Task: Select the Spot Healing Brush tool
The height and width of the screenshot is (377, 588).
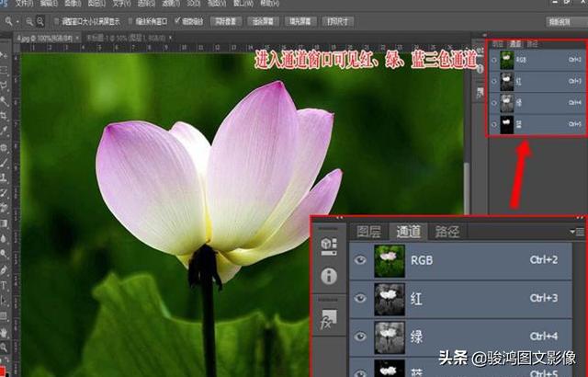Action: pos(4,147)
